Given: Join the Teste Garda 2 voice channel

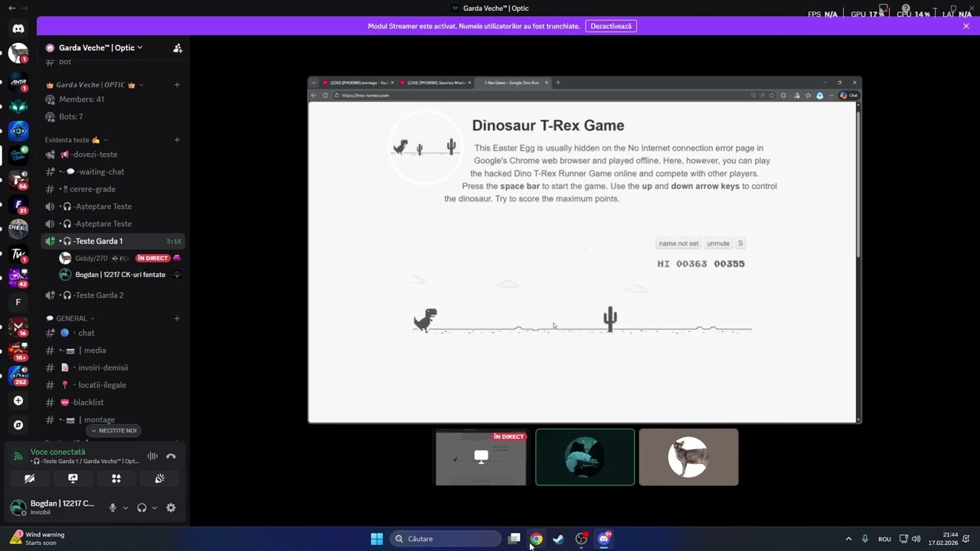Looking at the screenshot, I should [x=113, y=295].
